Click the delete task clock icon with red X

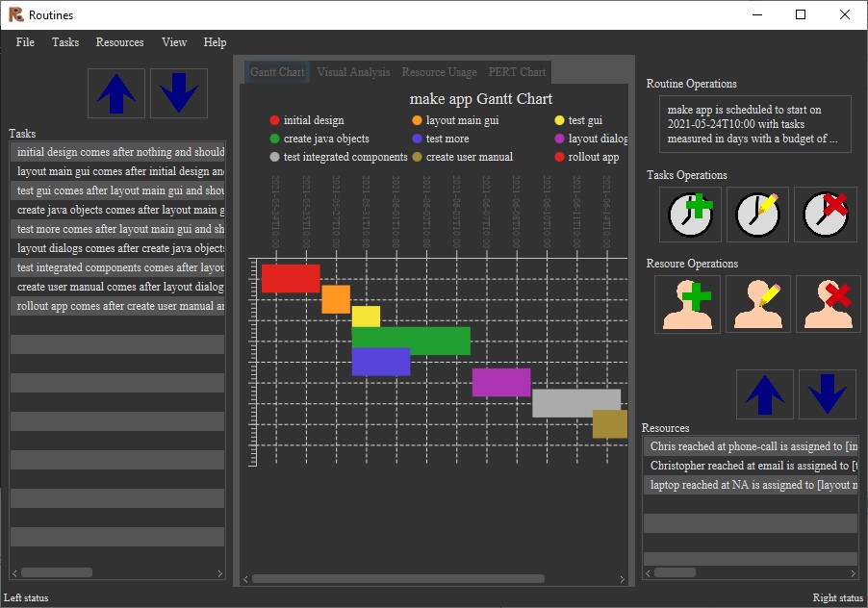[x=826, y=215]
